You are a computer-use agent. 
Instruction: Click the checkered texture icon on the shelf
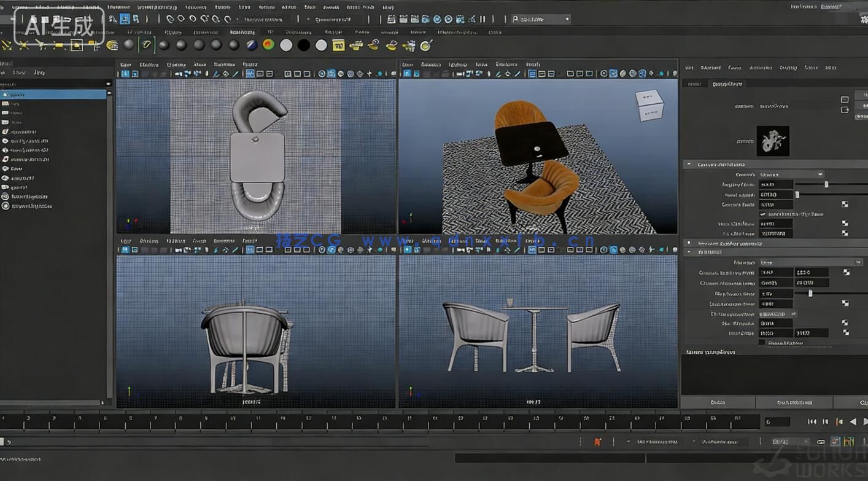tap(337, 45)
